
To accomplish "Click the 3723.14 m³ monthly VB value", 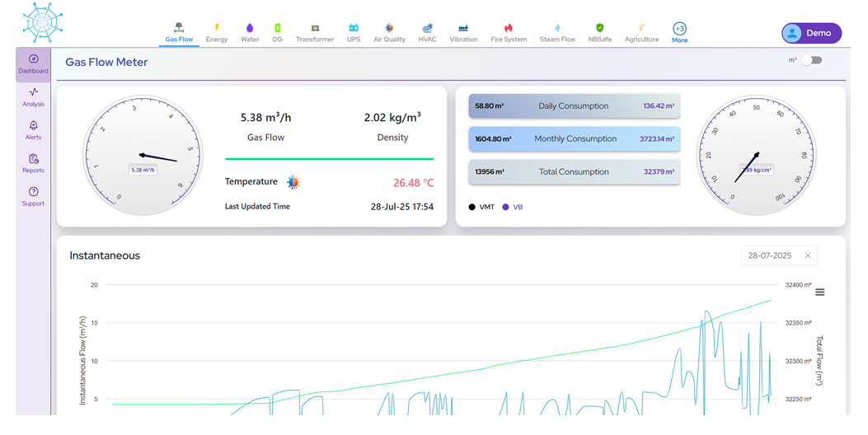I will pos(657,139).
